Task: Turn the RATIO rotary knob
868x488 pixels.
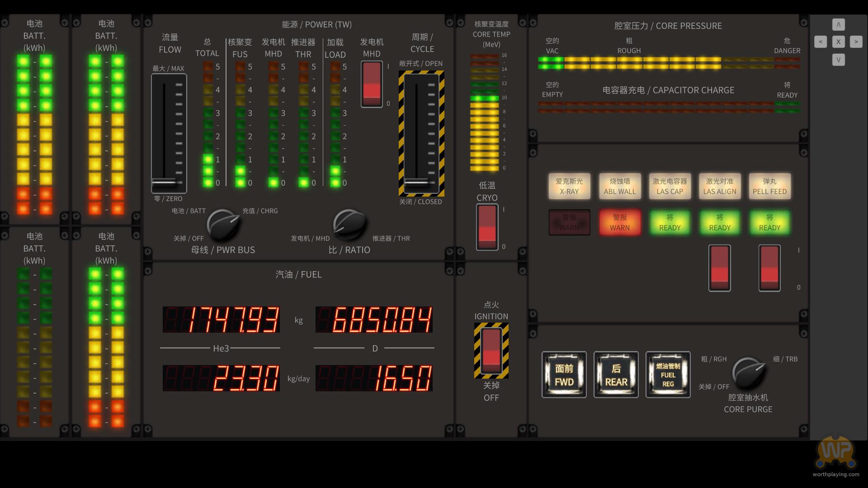Action: point(349,225)
